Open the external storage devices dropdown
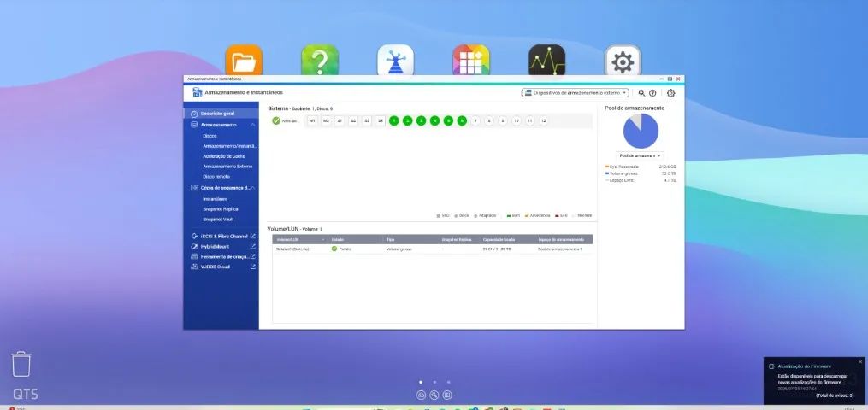The image size is (868, 410). (576, 93)
